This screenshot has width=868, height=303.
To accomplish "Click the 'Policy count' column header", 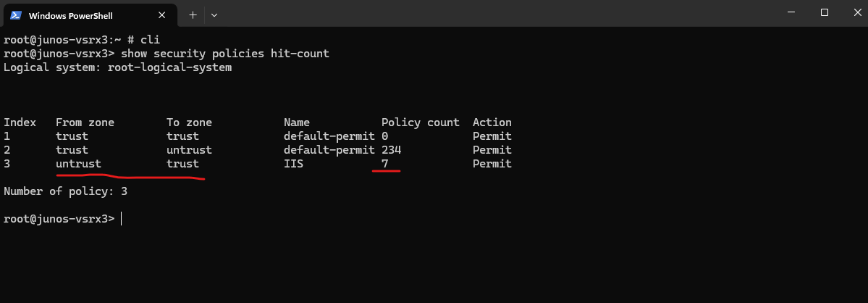I will [421, 123].
